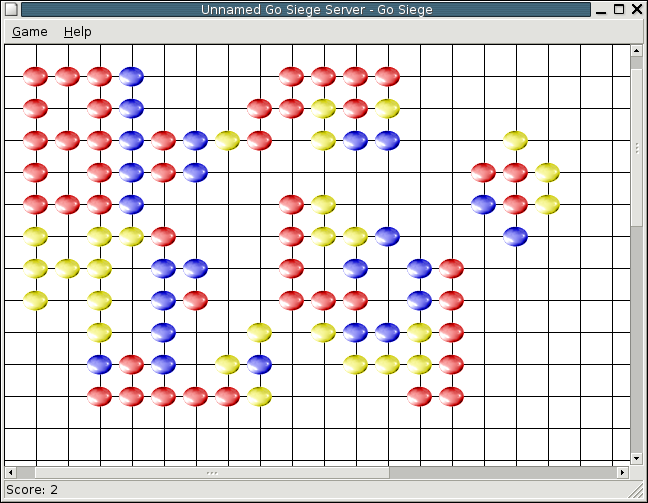Pick the blue stone below the right cluster

[515, 236]
